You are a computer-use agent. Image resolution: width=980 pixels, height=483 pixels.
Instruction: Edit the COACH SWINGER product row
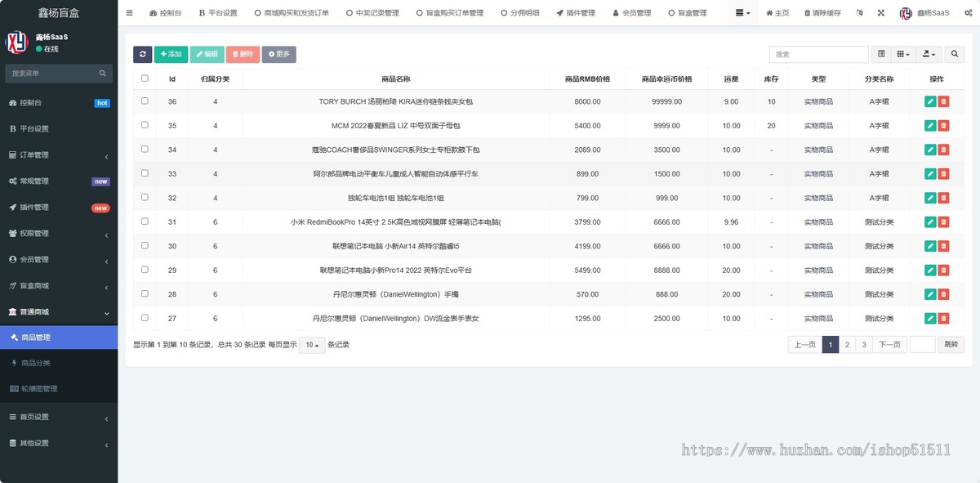(x=930, y=150)
